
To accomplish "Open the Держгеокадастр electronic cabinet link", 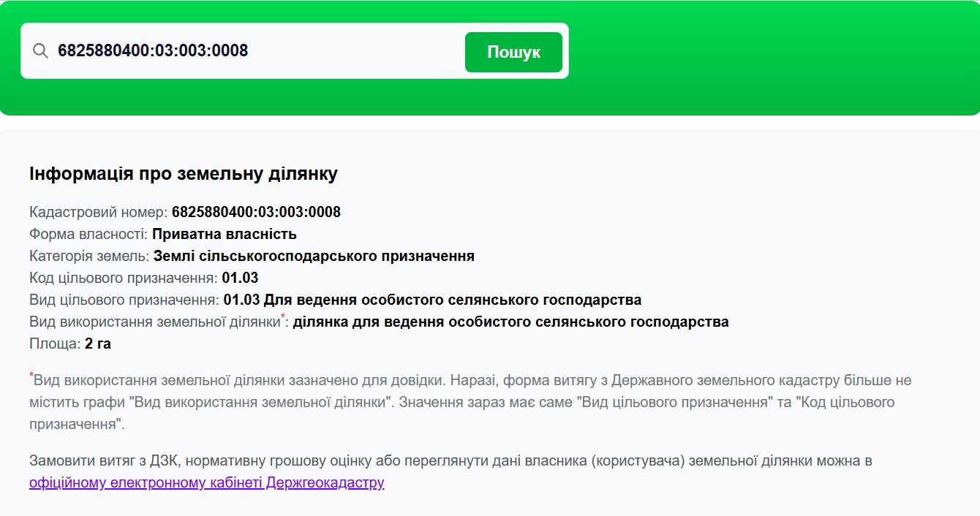I will (206, 483).
